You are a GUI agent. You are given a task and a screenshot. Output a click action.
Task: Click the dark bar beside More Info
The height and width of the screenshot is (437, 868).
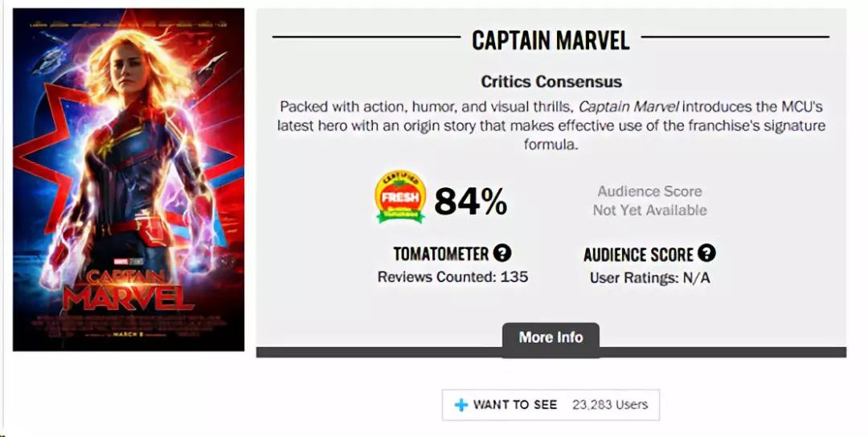723,352
